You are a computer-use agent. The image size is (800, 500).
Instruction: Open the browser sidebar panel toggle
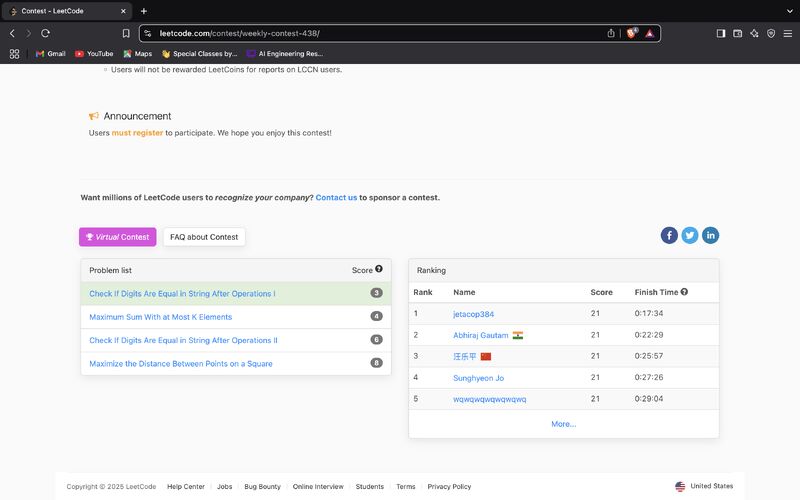[721, 33]
